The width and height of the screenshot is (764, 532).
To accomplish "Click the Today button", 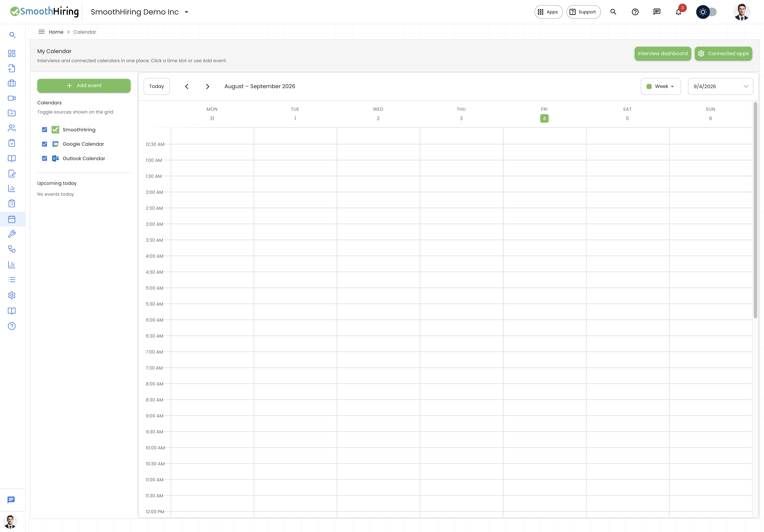I will pyautogui.click(x=157, y=86).
